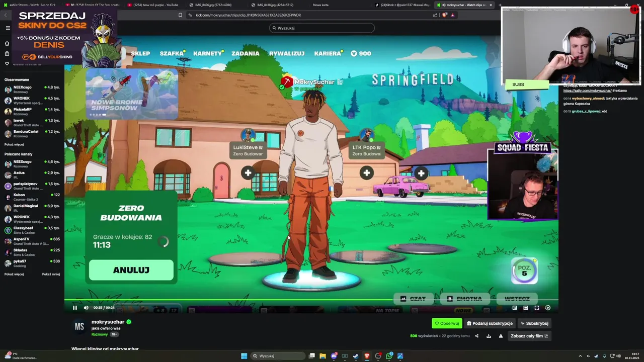Open the Kick sidebar hamburger menu
This screenshot has height=362, width=644.
pos(8,28)
